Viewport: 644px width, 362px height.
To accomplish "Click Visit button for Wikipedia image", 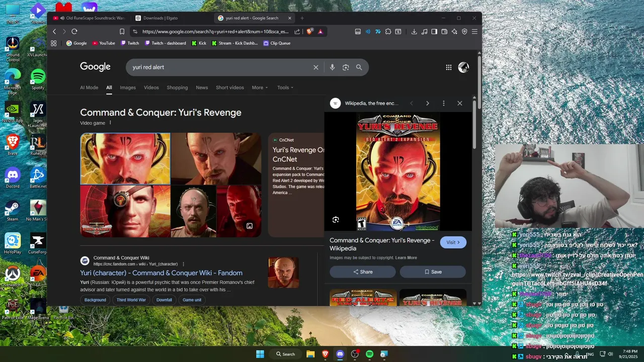I will click(x=453, y=242).
